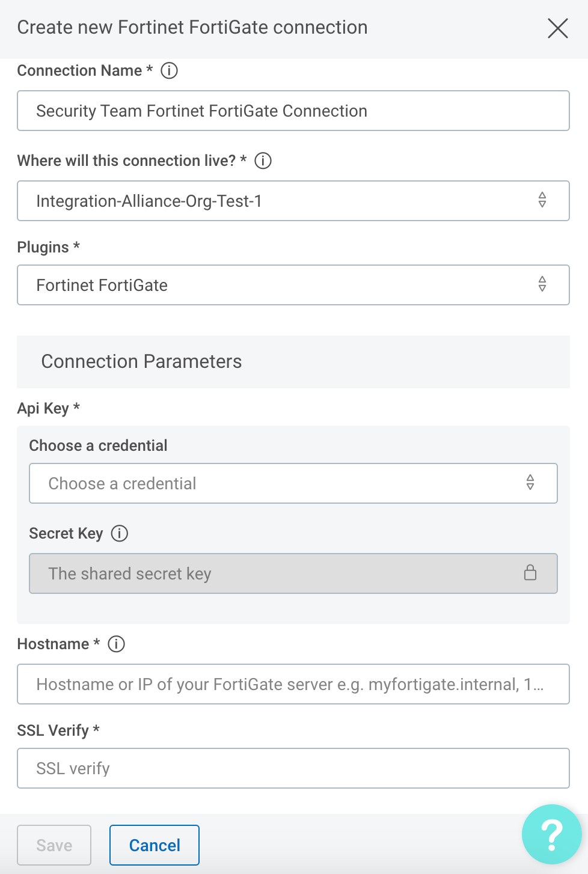Click the Secret Key info icon
Viewport: 588px width, 874px height.
click(x=120, y=534)
